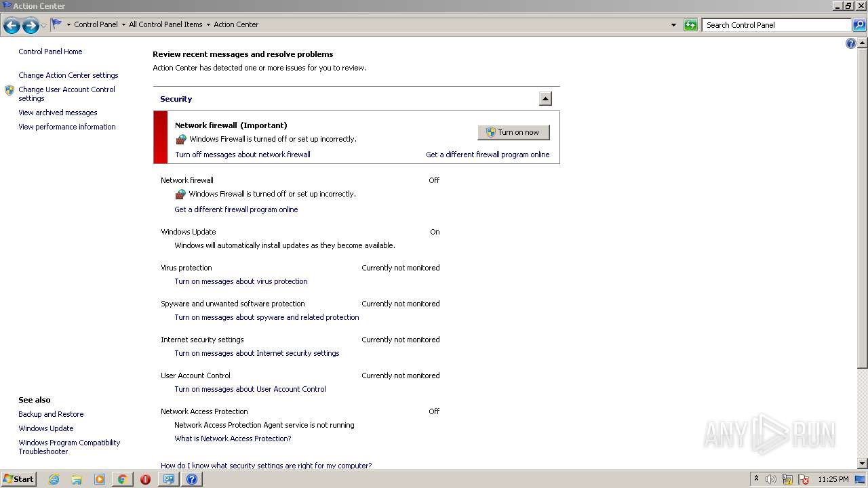Show hidden tray icons arrow

(756, 479)
